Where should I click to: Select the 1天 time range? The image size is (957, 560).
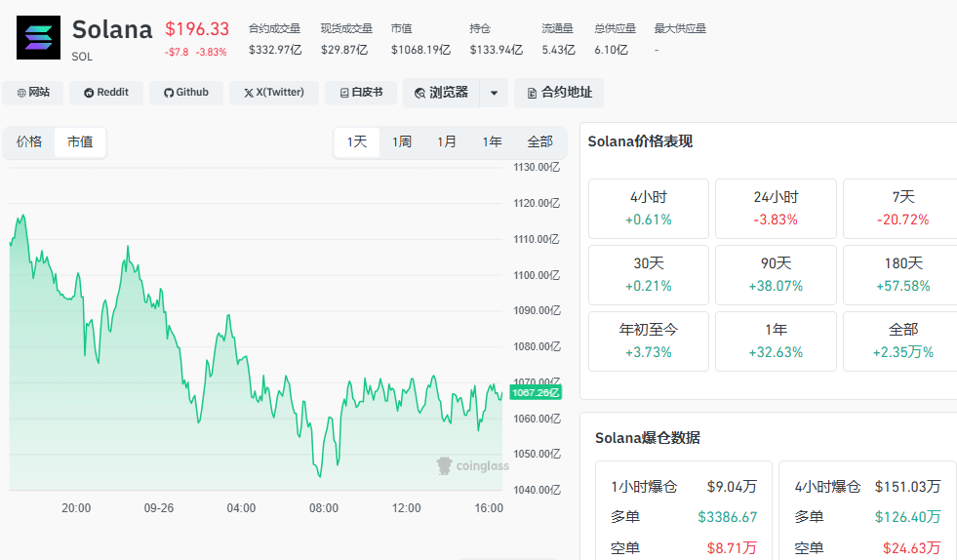(x=357, y=142)
